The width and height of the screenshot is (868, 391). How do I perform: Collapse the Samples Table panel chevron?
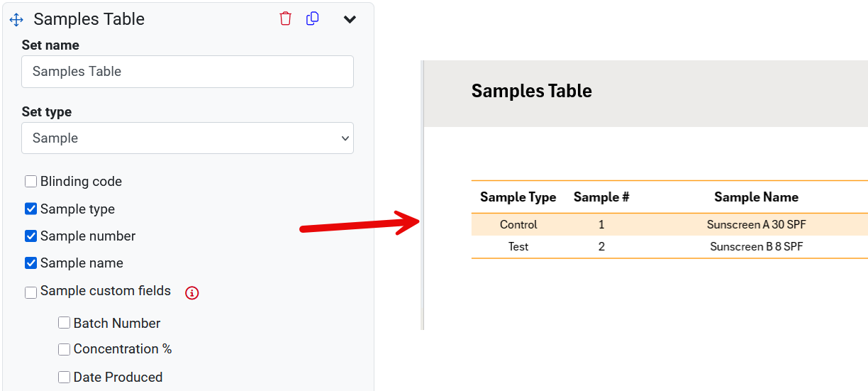[x=350, y=19]
